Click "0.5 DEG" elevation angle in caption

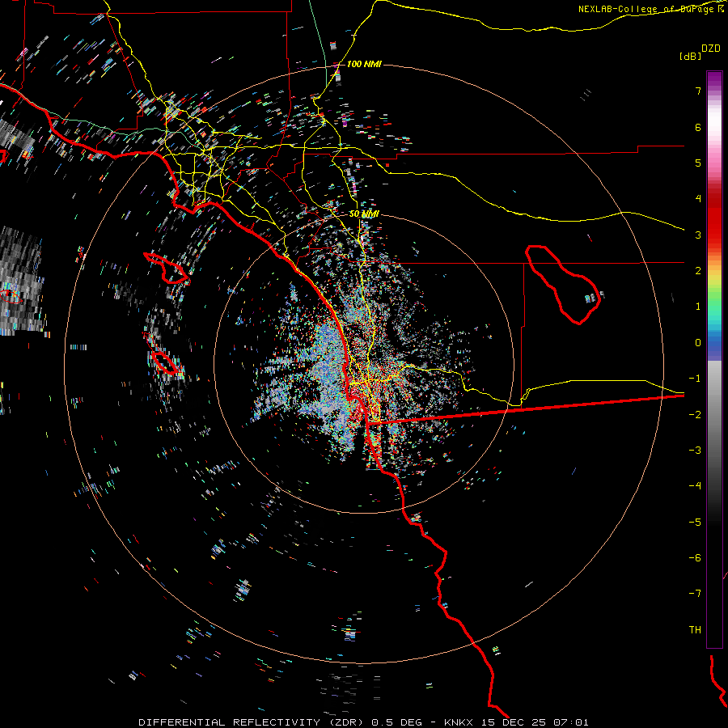click(x=397, y=722)
